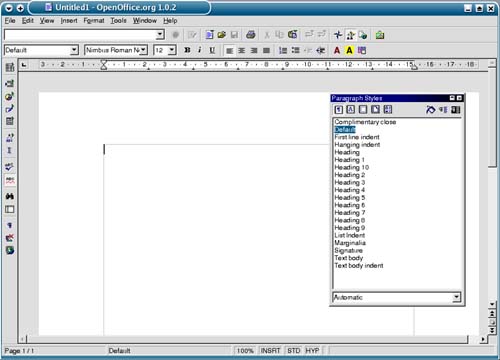Screen dimensions: 500x360
Task: Expand the Automatic styles filter dropdown
Action: 456,297
